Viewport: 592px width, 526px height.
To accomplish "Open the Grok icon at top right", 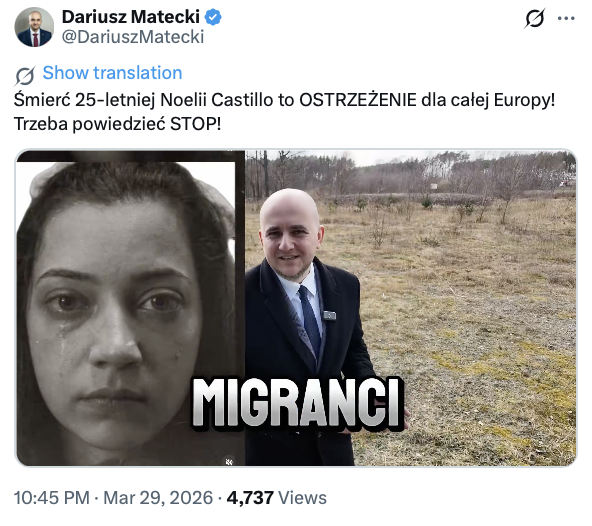I will (535, 18).
